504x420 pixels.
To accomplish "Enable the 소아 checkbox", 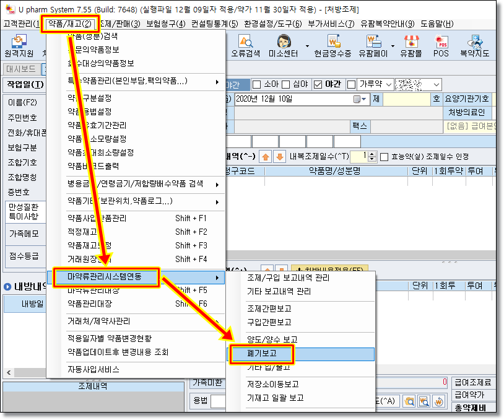I will (256, 85).
